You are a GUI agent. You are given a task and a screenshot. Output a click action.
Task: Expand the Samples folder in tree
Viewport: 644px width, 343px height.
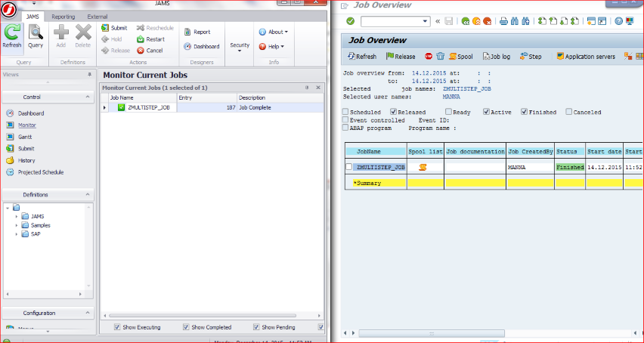click(x=17, y=225)
